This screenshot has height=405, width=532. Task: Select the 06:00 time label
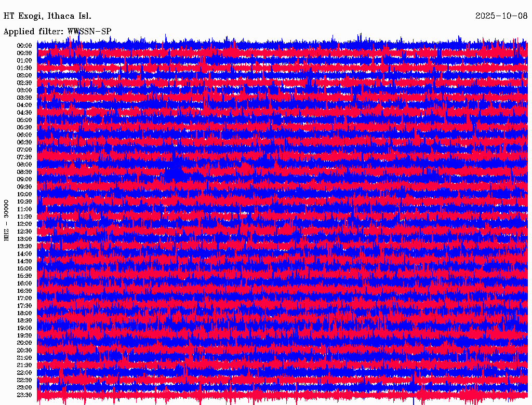(x=24, y=135)
